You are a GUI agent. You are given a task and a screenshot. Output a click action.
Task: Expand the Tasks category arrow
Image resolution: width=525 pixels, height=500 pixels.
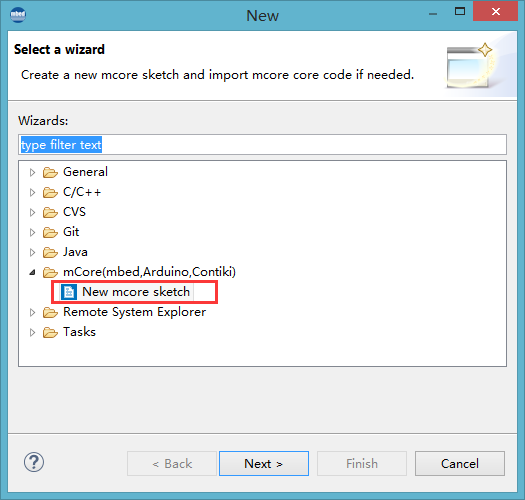point(32,332)
